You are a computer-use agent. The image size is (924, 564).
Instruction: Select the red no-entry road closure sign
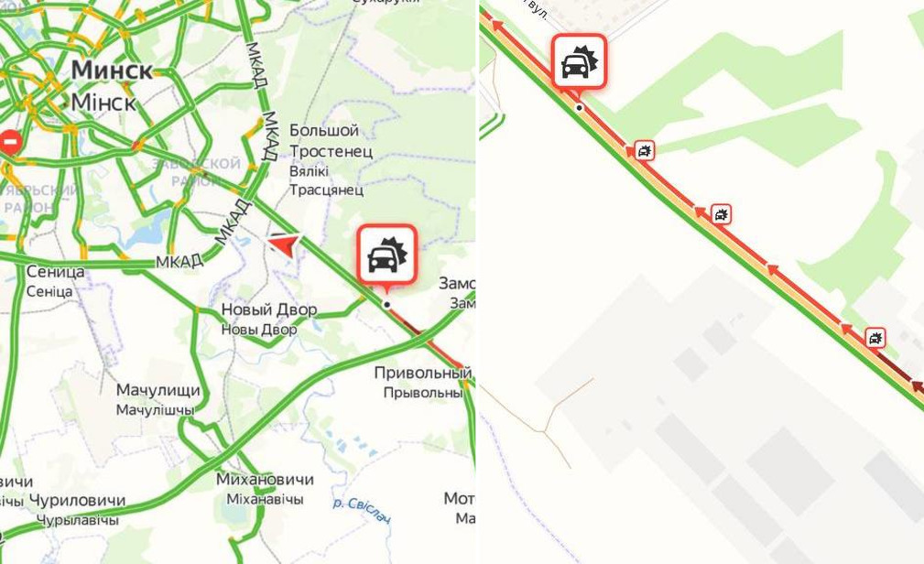point(11,142)
